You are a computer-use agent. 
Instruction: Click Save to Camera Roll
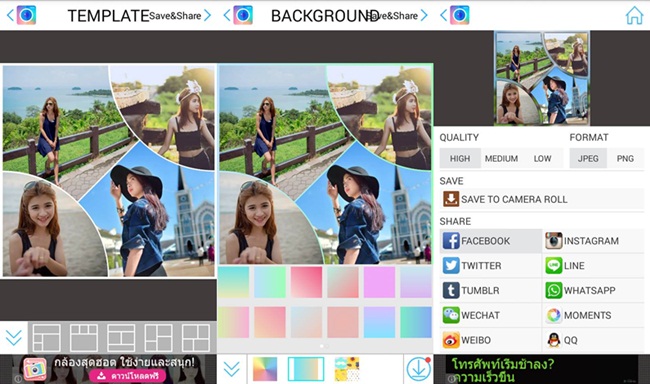(541, 199)
